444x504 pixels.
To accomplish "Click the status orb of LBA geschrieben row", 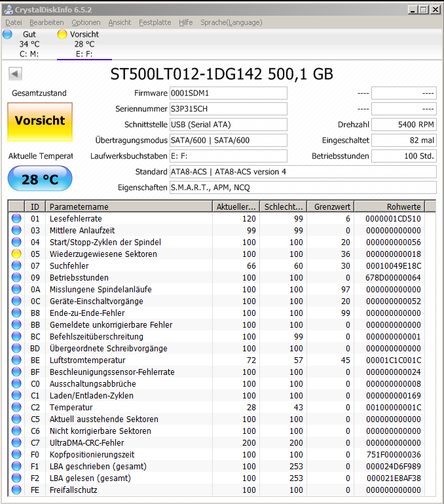I will 16,466.
